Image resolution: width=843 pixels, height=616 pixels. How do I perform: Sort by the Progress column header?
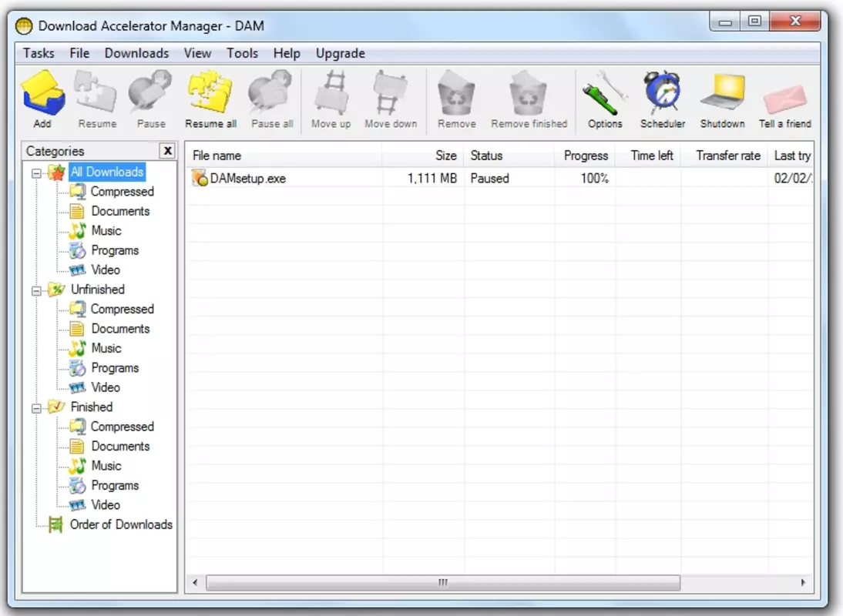click(585, 156)
